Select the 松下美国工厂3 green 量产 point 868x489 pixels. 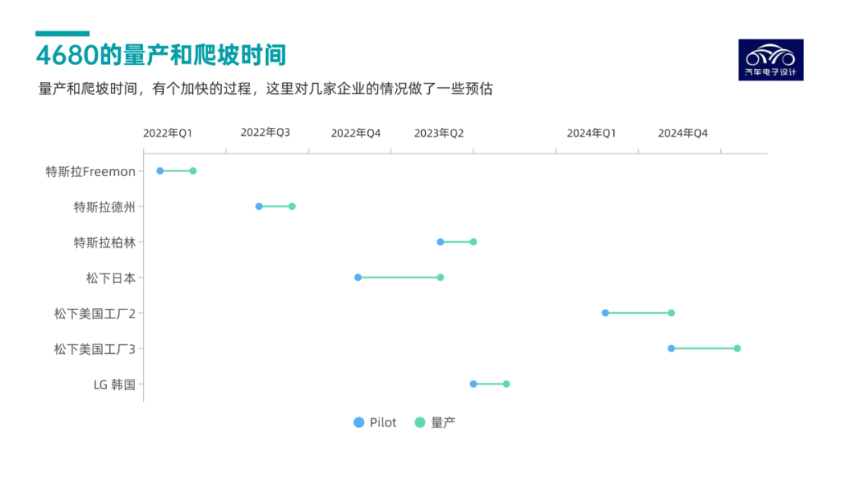[737, 348]
